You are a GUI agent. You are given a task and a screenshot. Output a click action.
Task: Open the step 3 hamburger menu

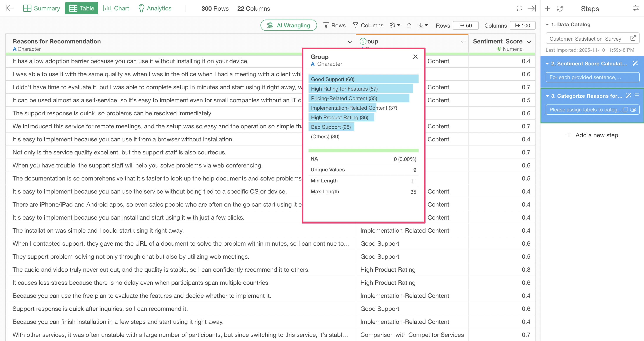click(x=637, y=96)
